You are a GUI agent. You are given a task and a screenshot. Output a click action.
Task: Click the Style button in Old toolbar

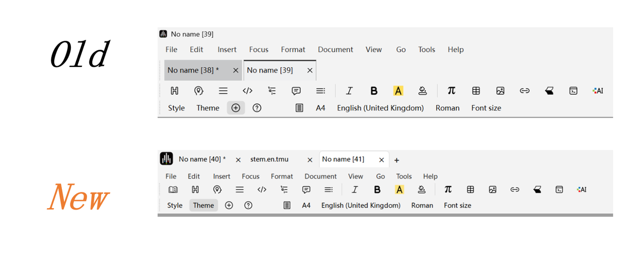tap(176, 108)
